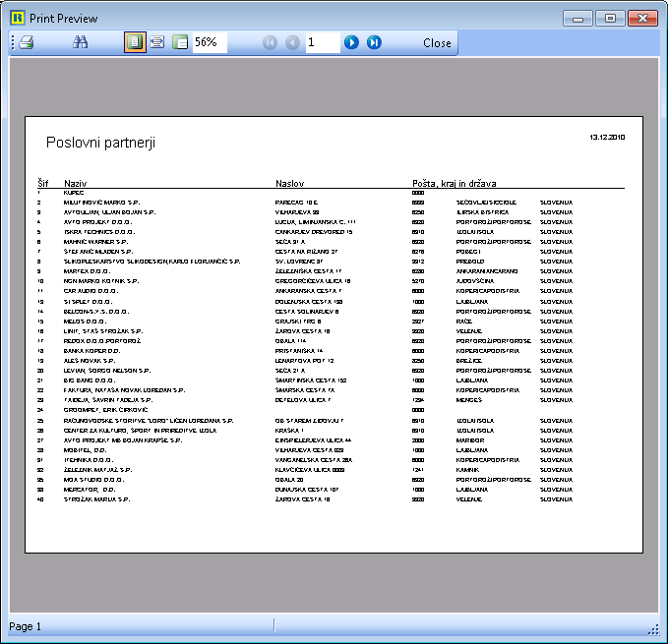Viewport: 668px width, 644px height.
Task: Go to the previous page
Action: point(292,42)
